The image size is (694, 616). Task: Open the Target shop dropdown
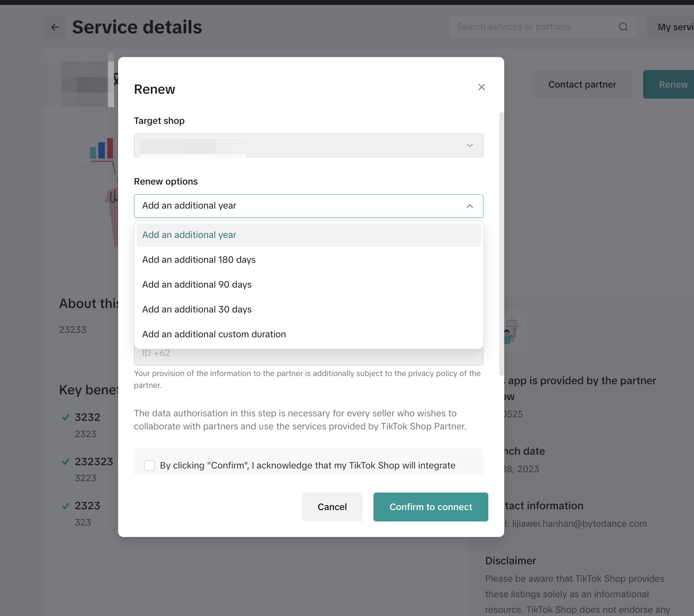click(x=308, y=145)
